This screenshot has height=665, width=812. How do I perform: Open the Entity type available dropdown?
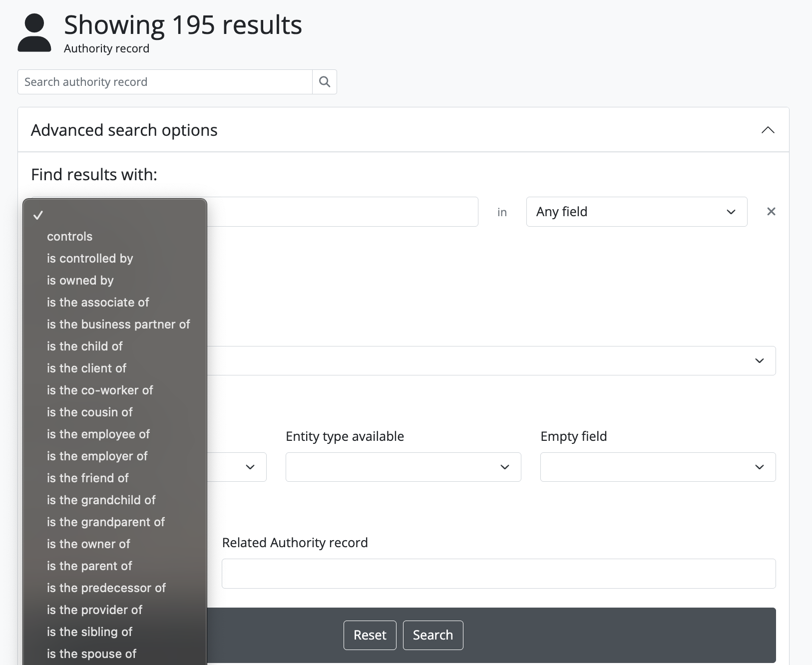[x=403, y=467]
